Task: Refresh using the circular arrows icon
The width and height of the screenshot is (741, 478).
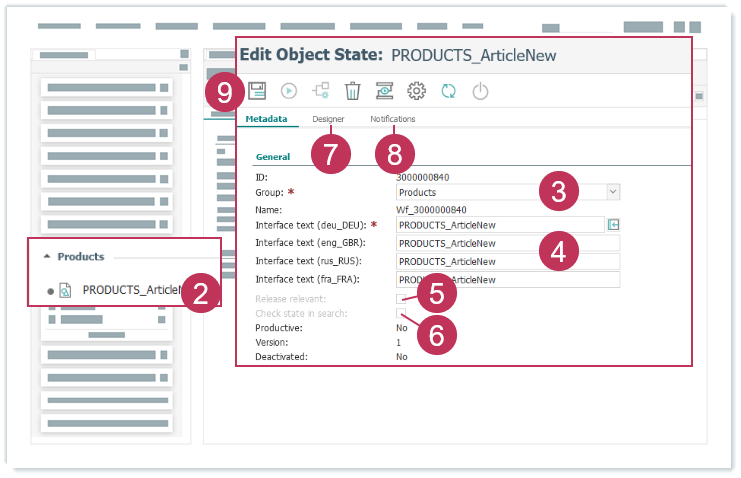Action: pos(449,91)
